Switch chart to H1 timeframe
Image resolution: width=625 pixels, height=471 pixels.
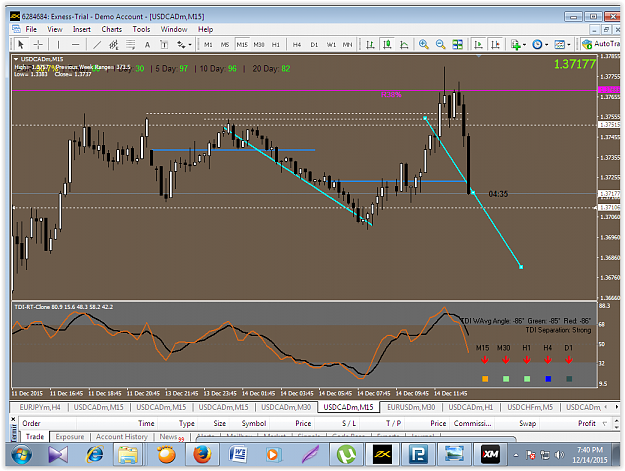point(275,44)
